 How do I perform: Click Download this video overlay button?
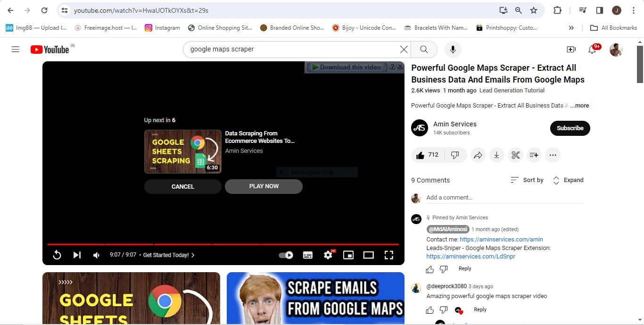[347, 67]
